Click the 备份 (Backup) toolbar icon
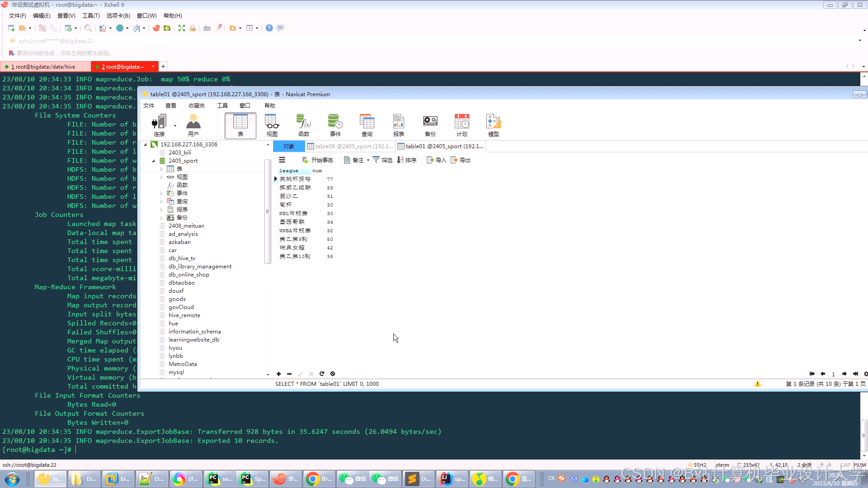 click(x=430, y=125)
